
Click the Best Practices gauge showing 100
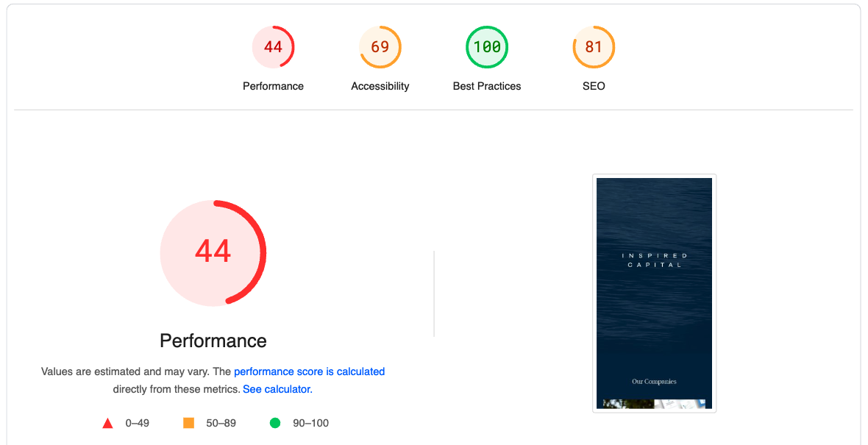click(486, 47)
